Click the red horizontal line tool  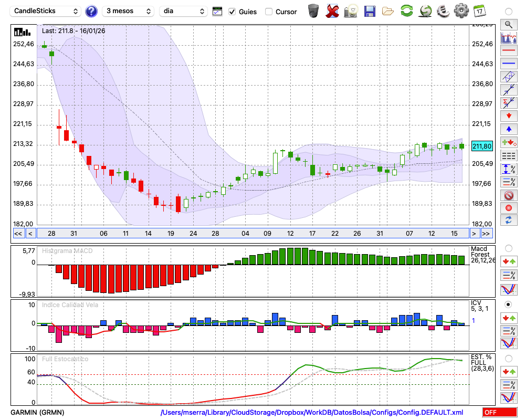tap(508, 50)
